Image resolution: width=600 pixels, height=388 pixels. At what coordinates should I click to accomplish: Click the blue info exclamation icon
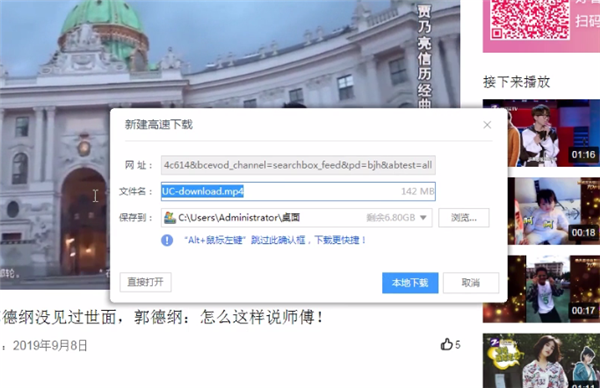tap(167, 240)
